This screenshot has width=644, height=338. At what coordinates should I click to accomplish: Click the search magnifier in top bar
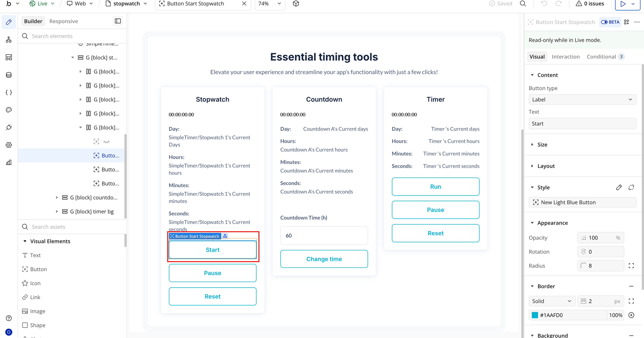523,4
